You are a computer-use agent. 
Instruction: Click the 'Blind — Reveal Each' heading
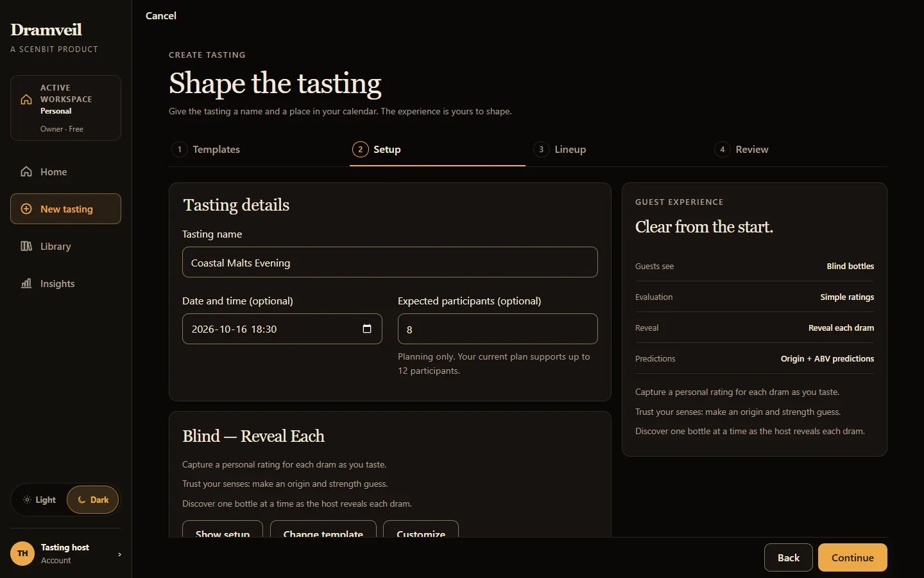[253, 436]
